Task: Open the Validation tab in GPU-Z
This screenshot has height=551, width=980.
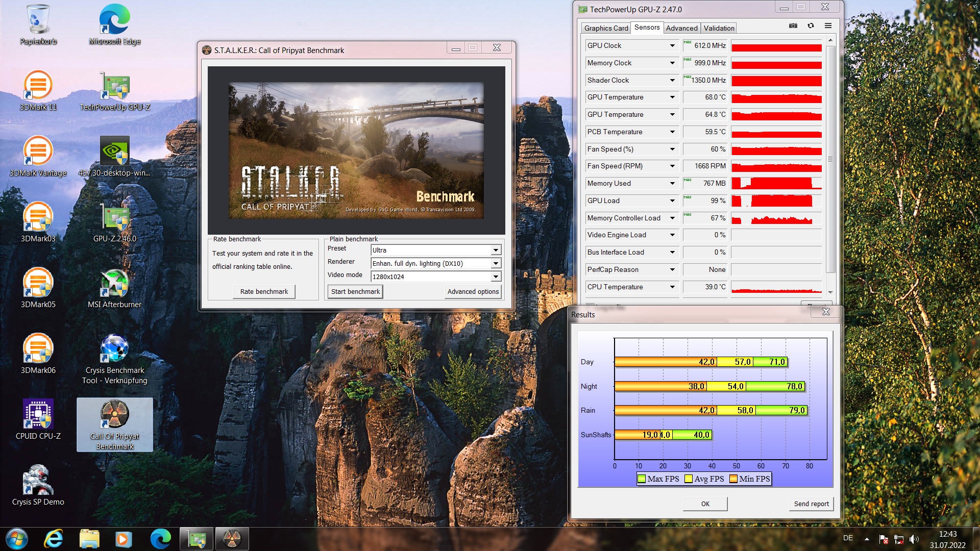Action: tap(719, 28)
